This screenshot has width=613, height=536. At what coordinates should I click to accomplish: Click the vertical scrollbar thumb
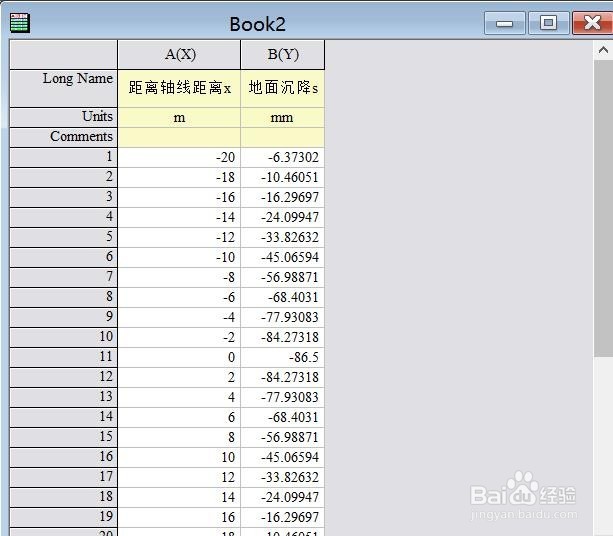click(x=603, y=208)
